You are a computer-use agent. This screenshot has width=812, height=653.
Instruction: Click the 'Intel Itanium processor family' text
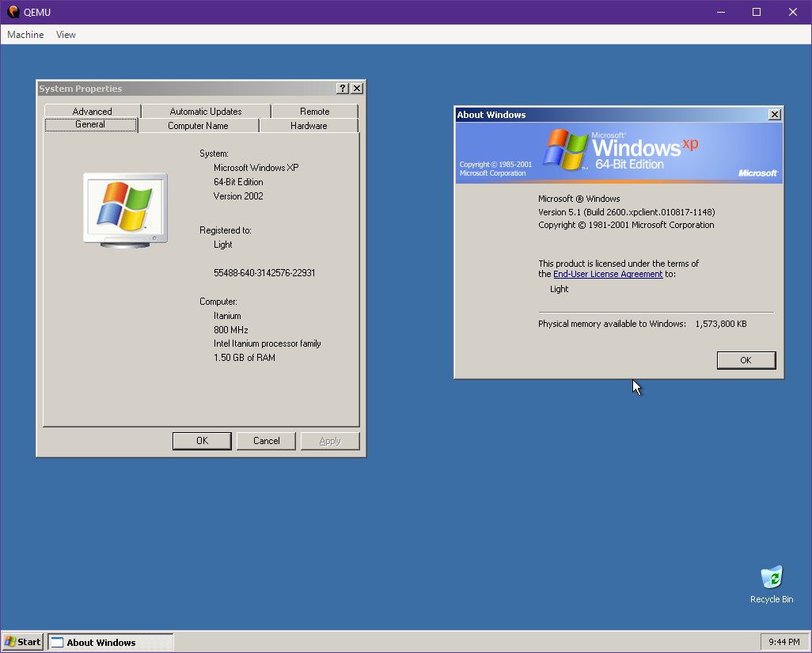click(268, 344)
